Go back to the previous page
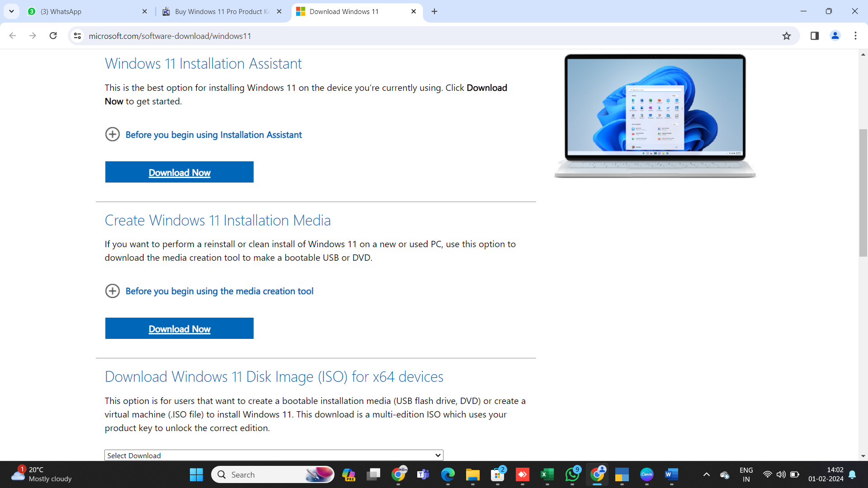 (x=13, y=36)
